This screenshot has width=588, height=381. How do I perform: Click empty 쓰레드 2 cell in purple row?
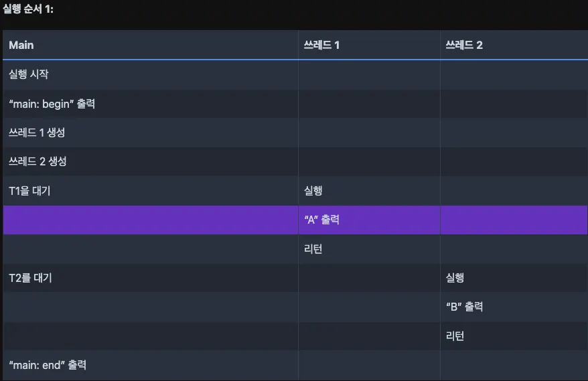(x=514, y=220)
